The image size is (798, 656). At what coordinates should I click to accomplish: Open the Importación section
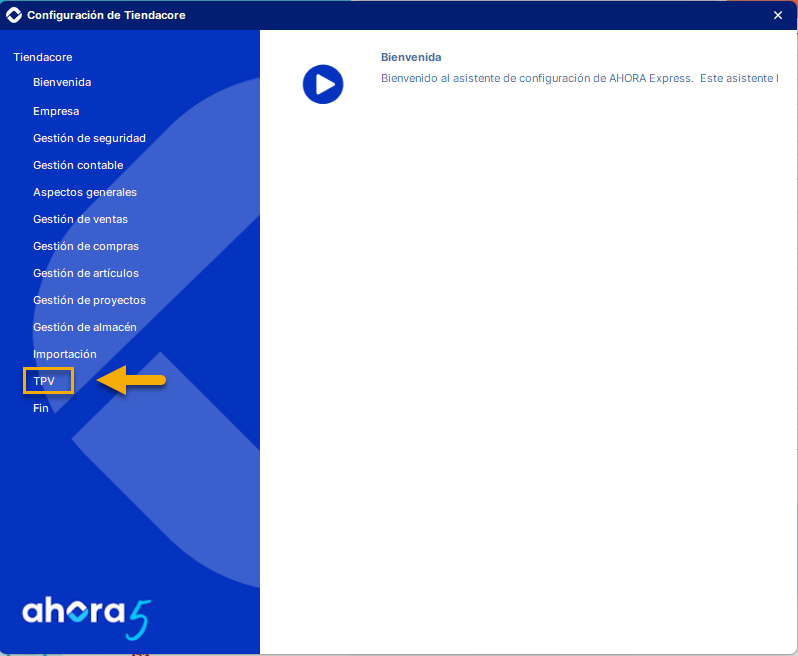tap(65, 354)
